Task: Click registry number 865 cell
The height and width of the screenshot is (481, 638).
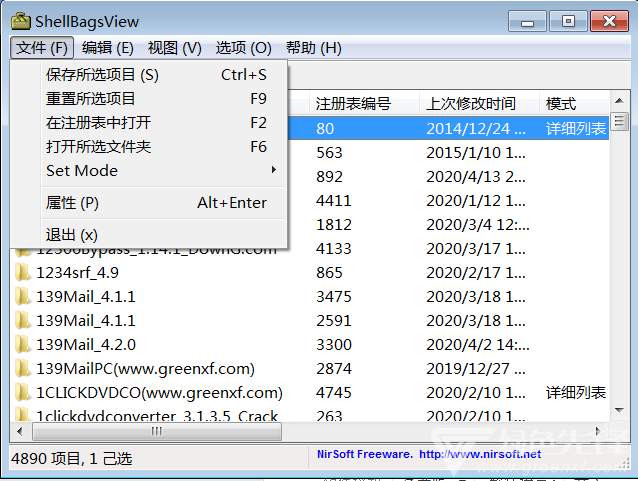Action: click(x=329, y=273)
